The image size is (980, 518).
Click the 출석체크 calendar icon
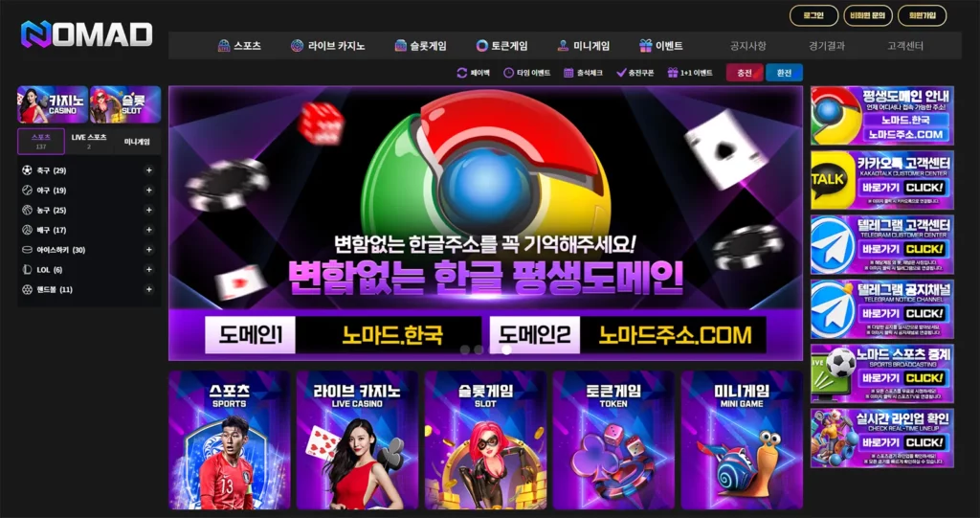point(568,73)
